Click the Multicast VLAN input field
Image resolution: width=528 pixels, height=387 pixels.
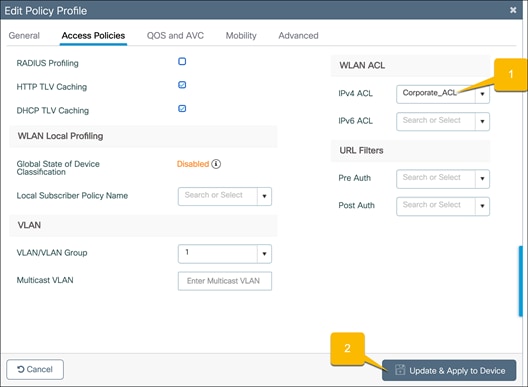coord(225,281)
